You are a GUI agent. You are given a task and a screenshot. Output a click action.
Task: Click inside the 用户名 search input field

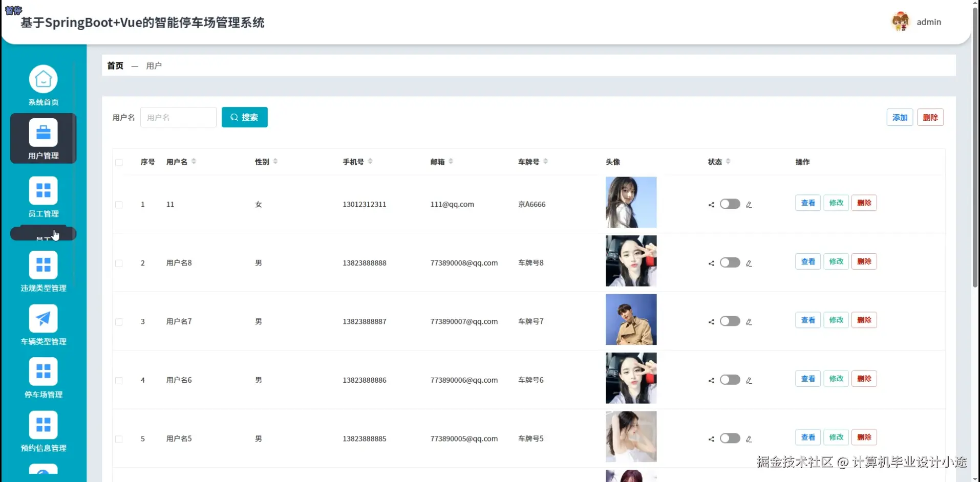click(178, 117)
